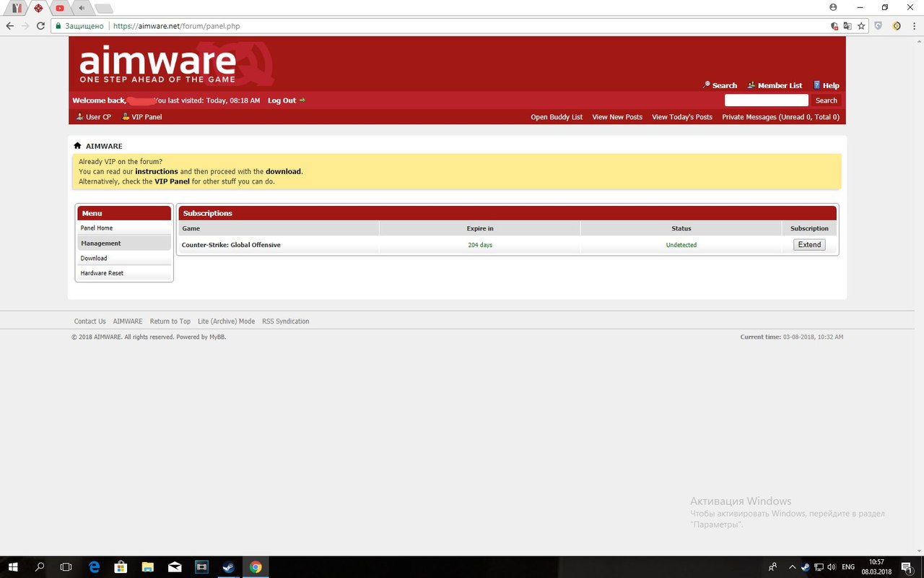Open Chrome's three-dot menu
This screenshot has width=924, height=578.
[914, 26]
